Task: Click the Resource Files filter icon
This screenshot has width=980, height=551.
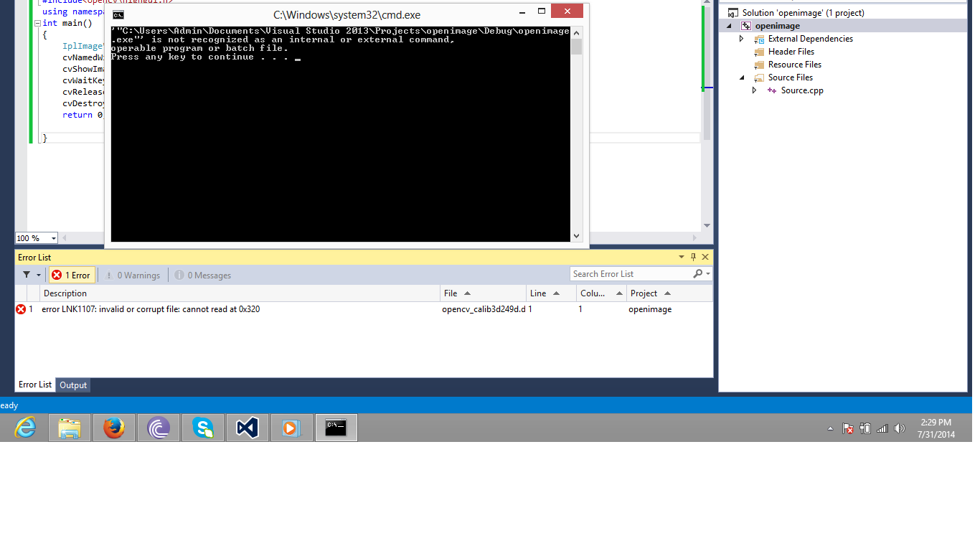Action: click(x=759, y=65)
